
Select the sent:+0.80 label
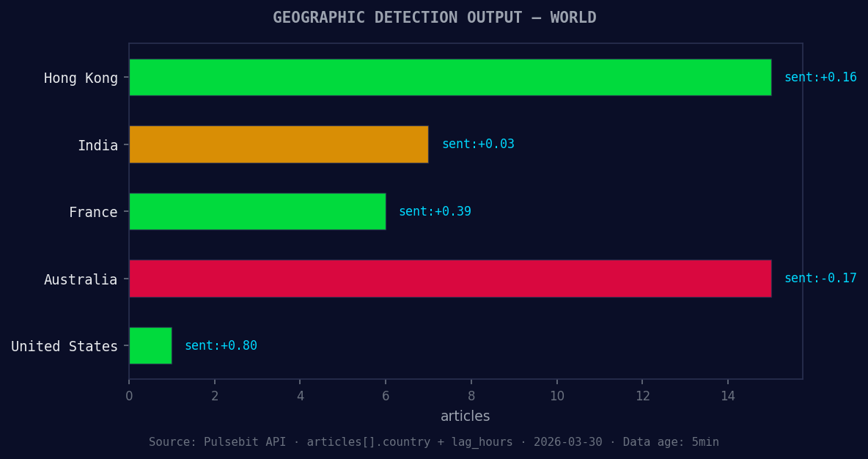[221, 345]
